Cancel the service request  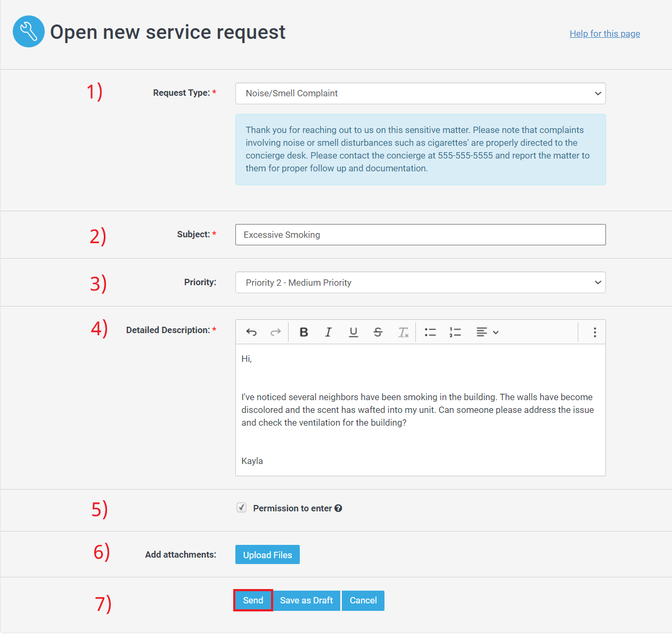363,600
